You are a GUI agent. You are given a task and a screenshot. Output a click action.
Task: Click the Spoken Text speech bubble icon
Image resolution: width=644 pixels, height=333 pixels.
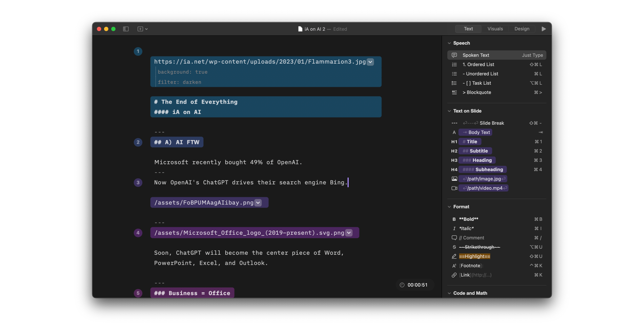pos(454,55)
